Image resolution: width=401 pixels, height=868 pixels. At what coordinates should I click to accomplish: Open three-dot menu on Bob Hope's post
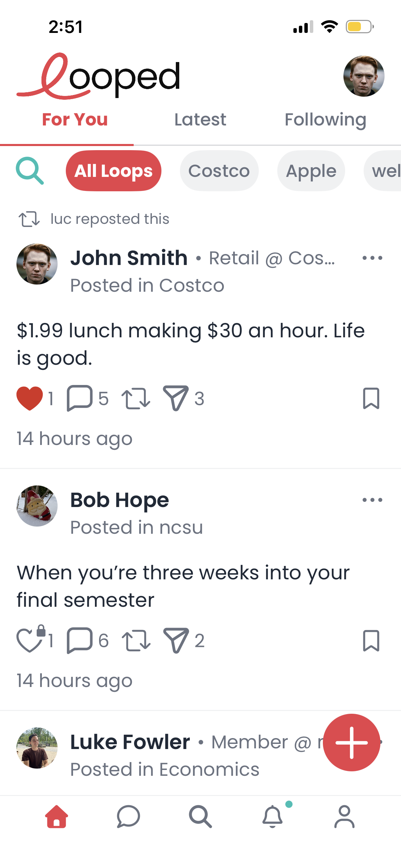(372, 500)
